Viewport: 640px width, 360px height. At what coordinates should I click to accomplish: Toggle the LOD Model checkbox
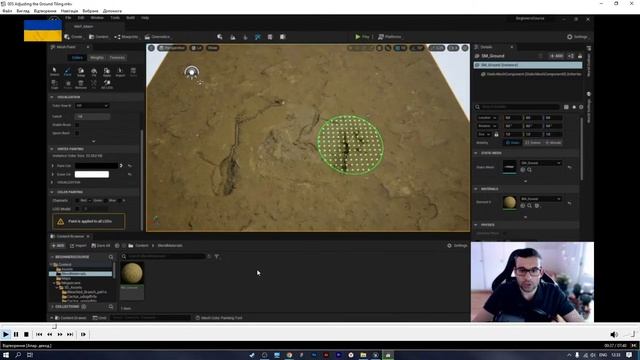pyautogui.click(x=77, y=209)
